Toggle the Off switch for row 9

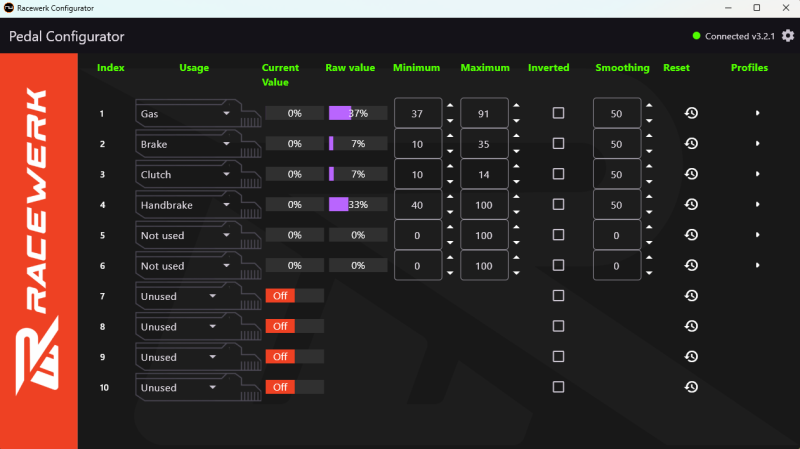coord(294,357)
